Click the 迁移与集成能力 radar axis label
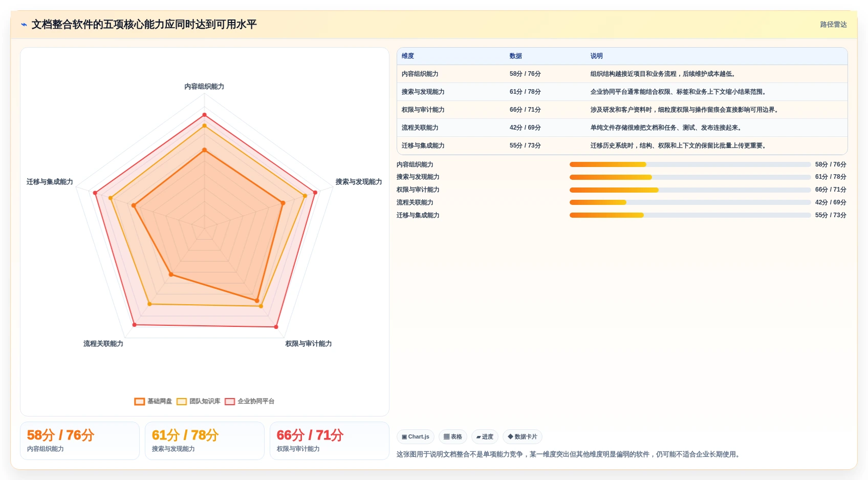This screenshot has height=480, width=868. pyautogui.click(x=50, y=182)
